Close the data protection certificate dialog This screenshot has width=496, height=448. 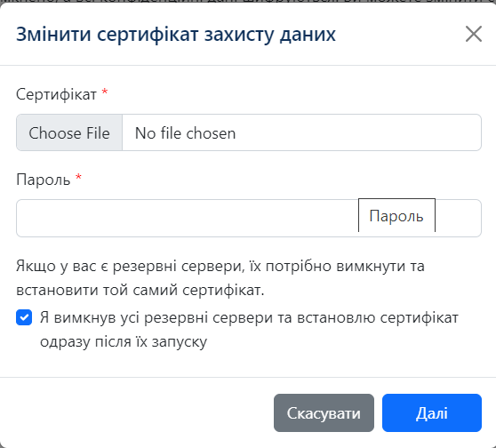coord(474,34)
